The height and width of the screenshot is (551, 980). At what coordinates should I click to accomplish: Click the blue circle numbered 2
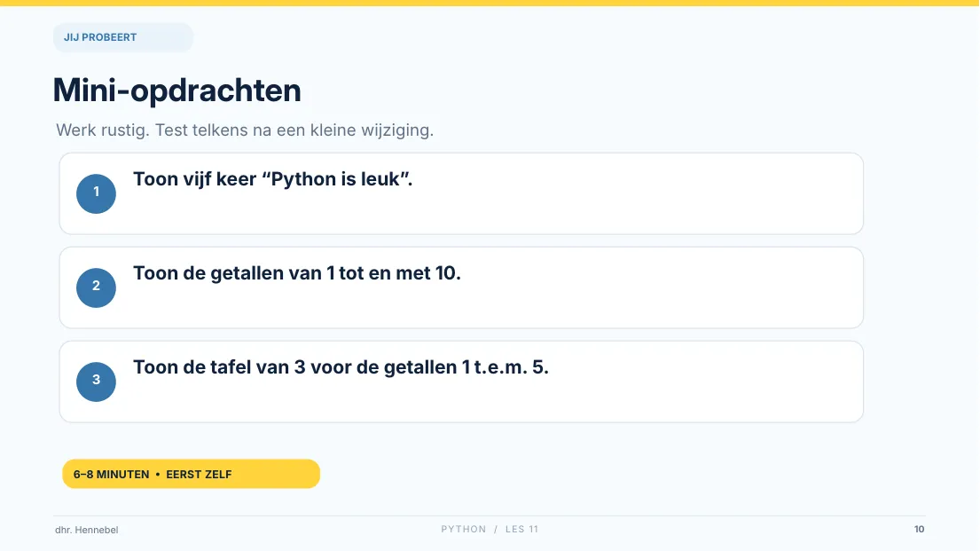97,287
